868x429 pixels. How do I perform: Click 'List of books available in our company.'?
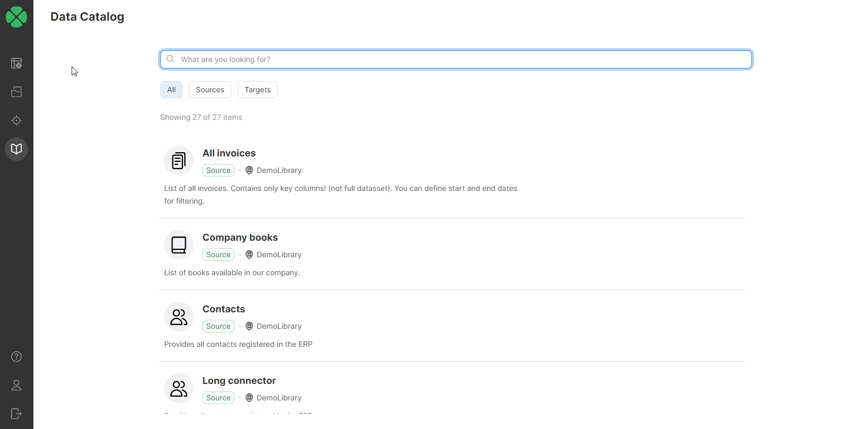point(232,273)
